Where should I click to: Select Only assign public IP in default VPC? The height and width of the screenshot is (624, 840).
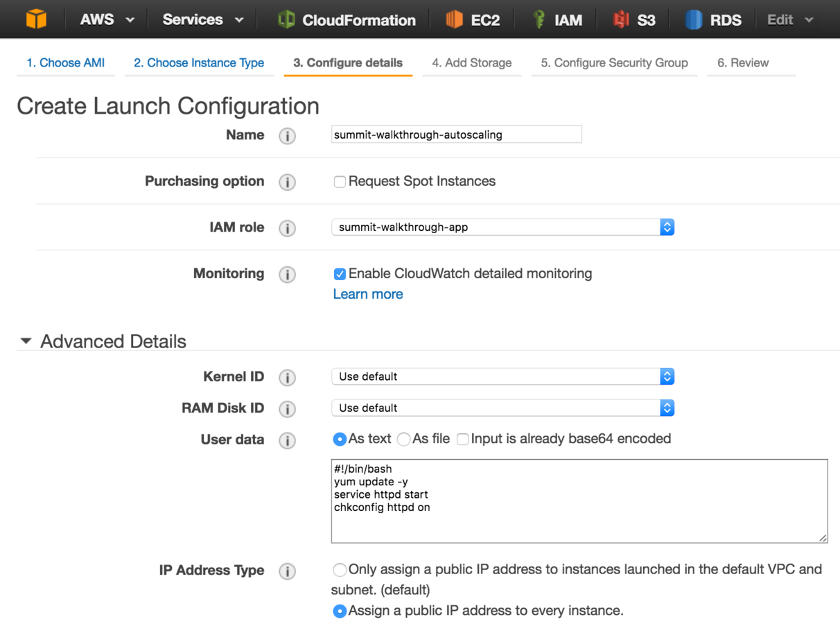point(340,570)
